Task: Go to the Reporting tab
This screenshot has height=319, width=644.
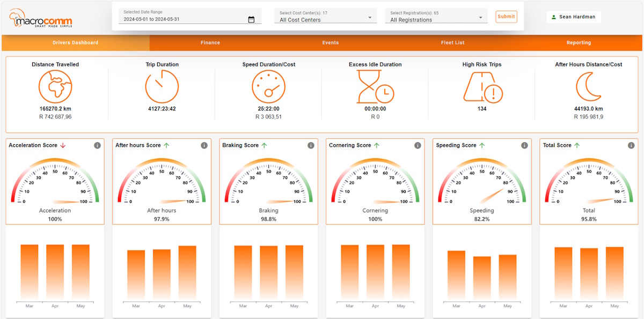Action: (579, 43)
